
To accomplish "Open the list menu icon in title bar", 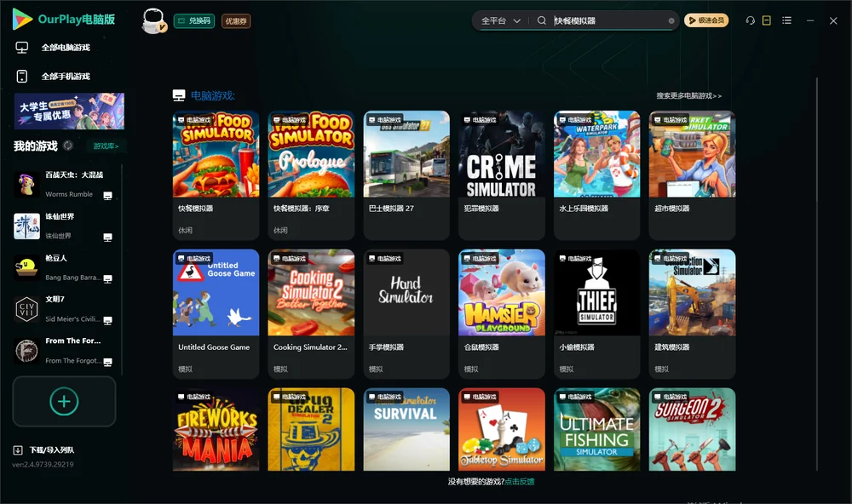I will [786, 20].
